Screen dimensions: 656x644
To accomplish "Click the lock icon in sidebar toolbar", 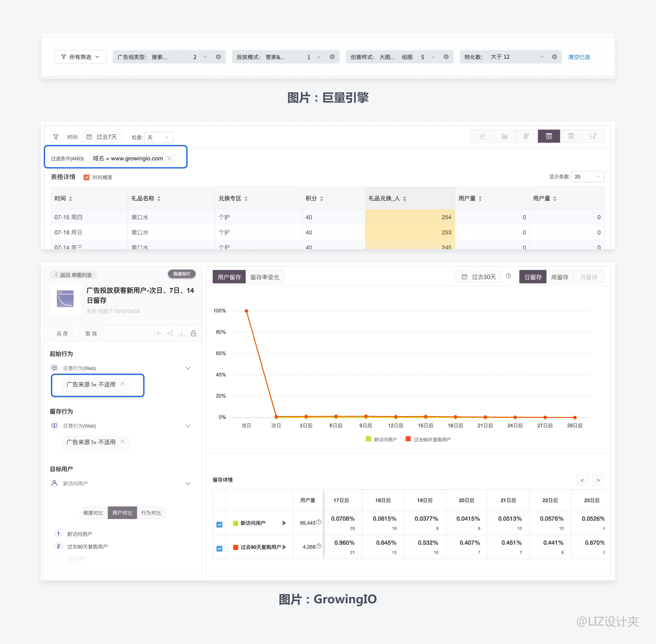I will [x=193, y=333].
